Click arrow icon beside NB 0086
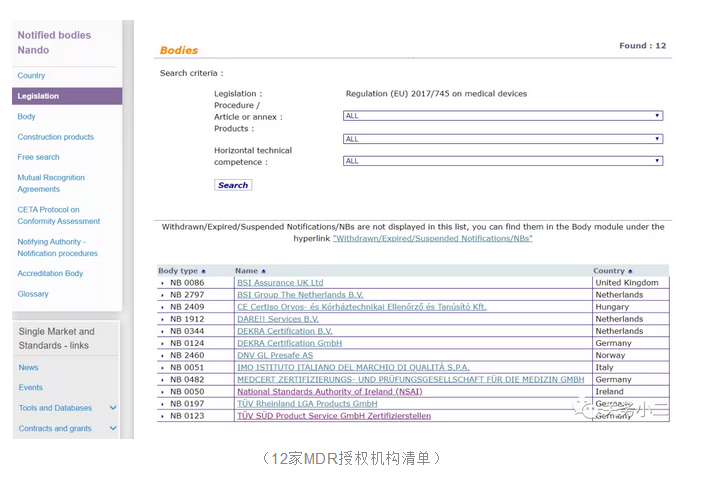Image resolution: width=701 pixels, height=481 pixels. tap(163, 283)
